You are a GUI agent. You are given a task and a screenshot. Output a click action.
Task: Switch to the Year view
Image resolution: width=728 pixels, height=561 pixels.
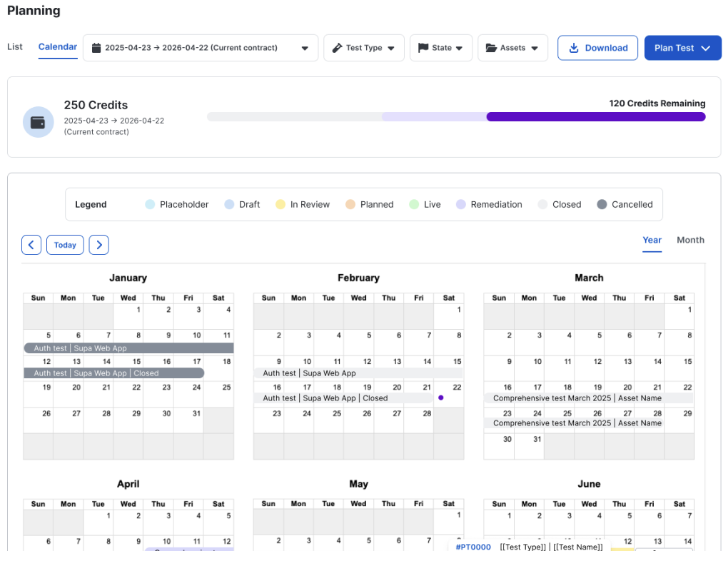tap(652, 240)
